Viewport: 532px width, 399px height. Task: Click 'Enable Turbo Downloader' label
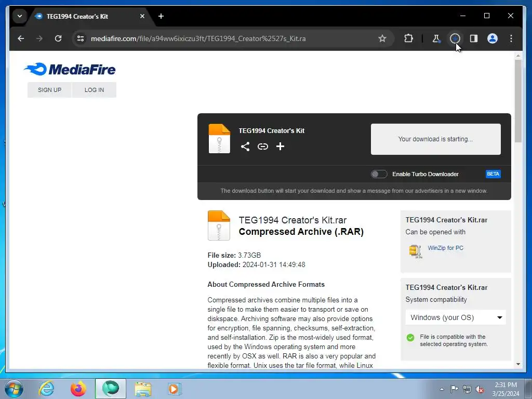(425, 174)
